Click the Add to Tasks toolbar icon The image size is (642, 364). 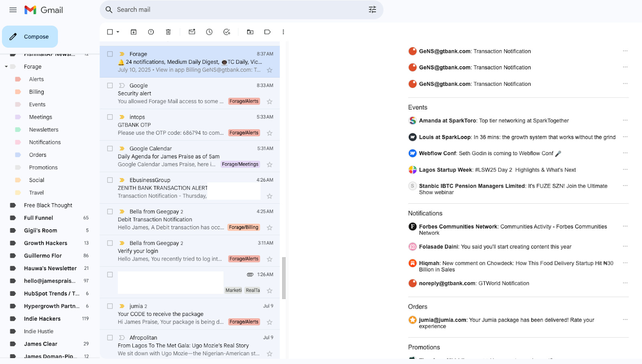tap(227, 32)
